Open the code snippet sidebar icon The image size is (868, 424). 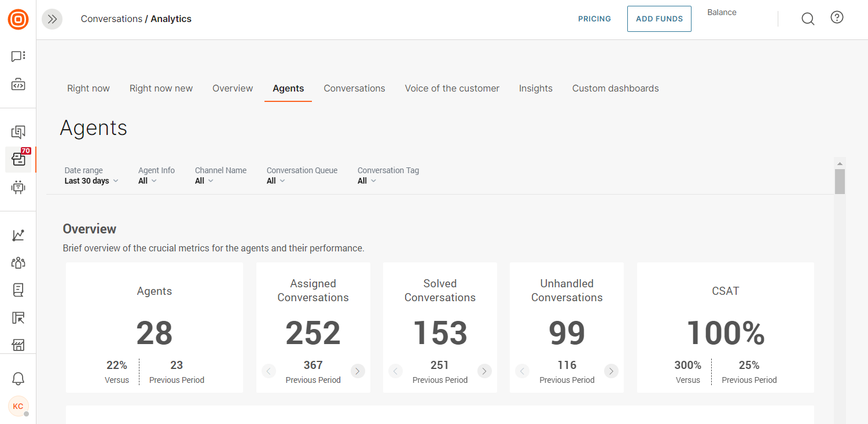18,84
